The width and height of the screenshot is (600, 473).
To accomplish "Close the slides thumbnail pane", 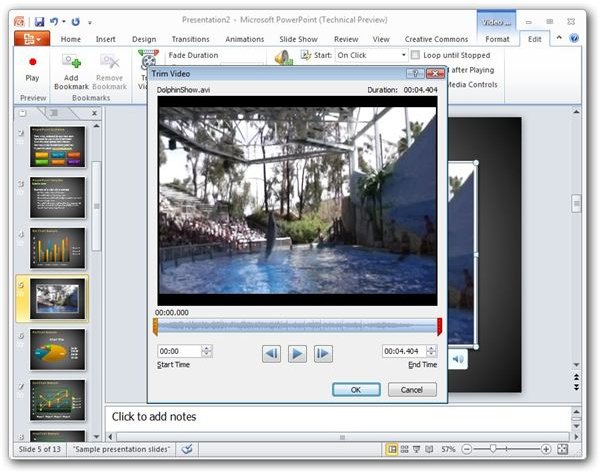I will point(95,113).
